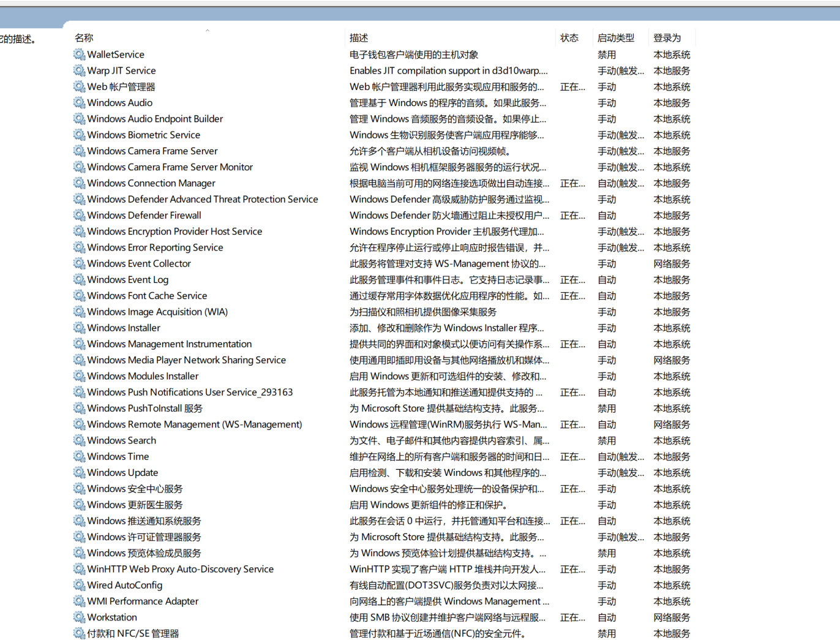
Task: Click 正在... status of Windows Defender Firewall
Action: [572, 216]
